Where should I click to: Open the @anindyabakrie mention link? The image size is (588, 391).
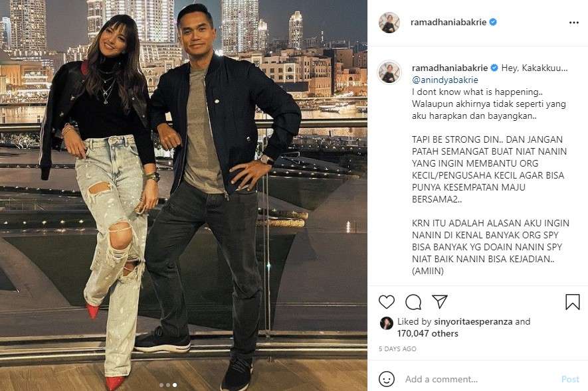coord(444,80)
